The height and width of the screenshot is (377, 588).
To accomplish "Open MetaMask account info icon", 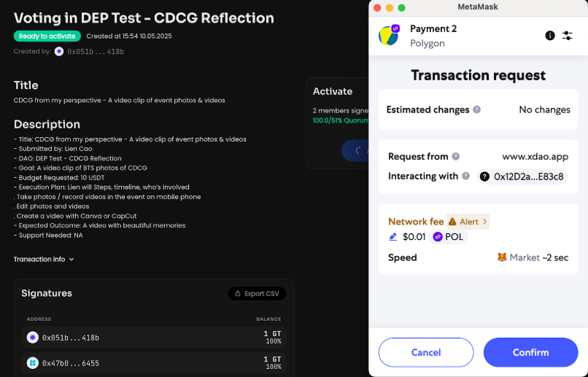I will (550, 36).
